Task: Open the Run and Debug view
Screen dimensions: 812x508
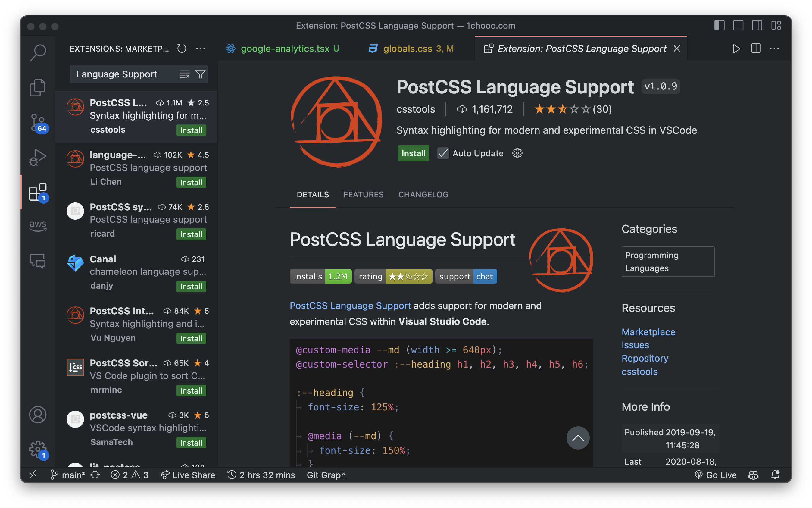Action: (x=38, y=157)
